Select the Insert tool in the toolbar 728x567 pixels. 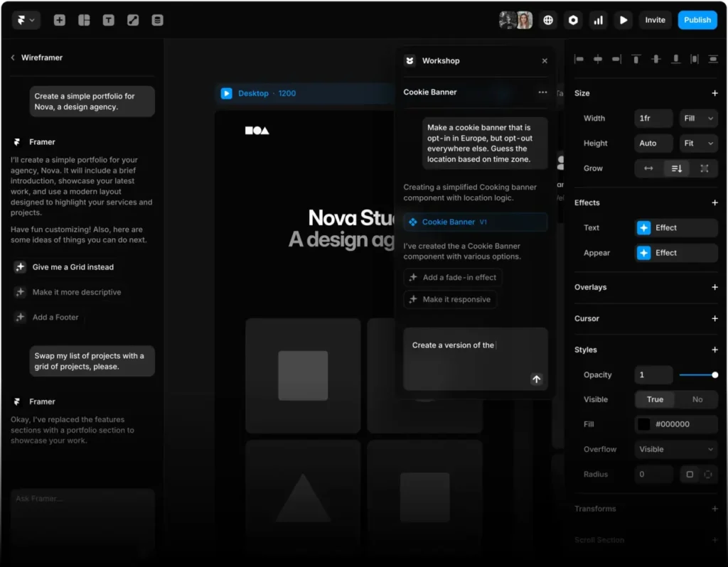60,20
